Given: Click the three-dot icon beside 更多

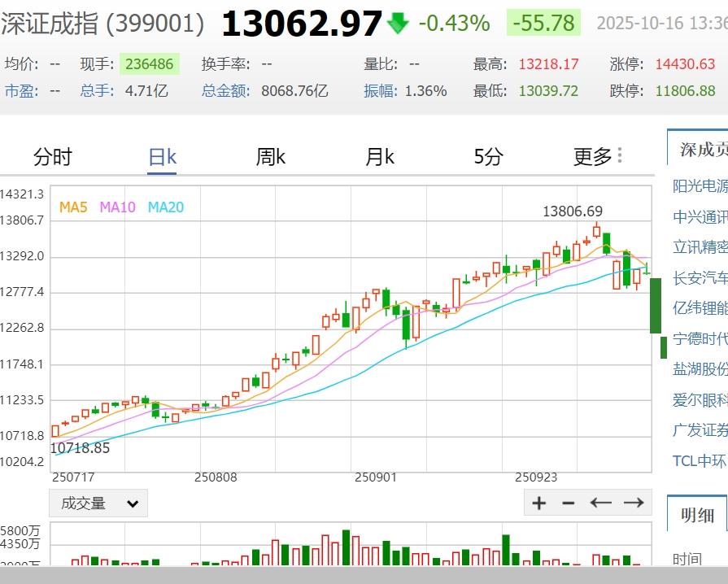Looking at the screenshot, I should 620,155.
